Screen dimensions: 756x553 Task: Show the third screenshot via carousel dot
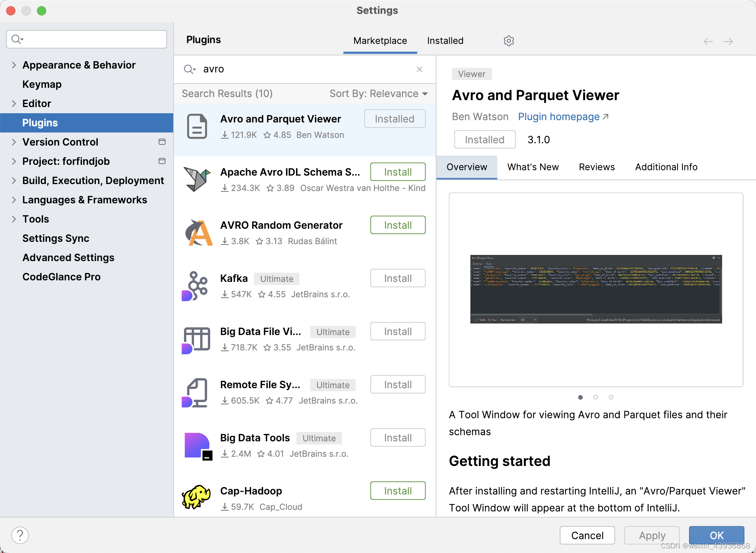[x=611, y=397]
